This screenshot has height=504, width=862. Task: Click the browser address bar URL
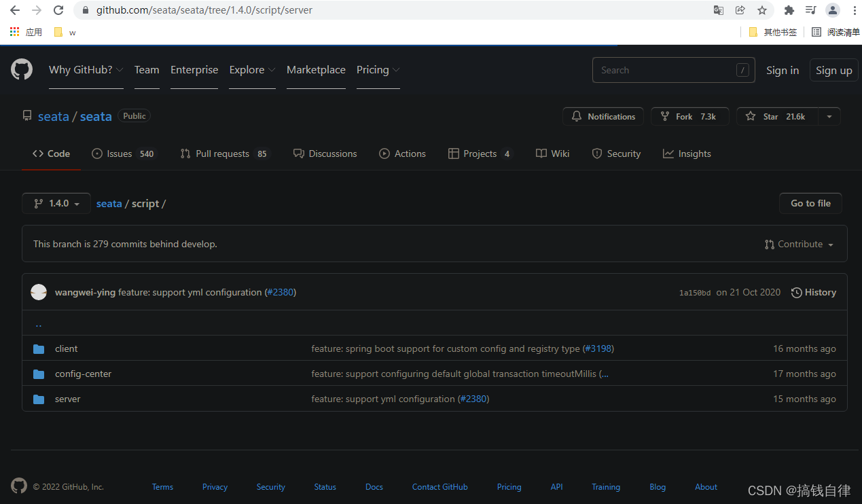pos(204,10)
